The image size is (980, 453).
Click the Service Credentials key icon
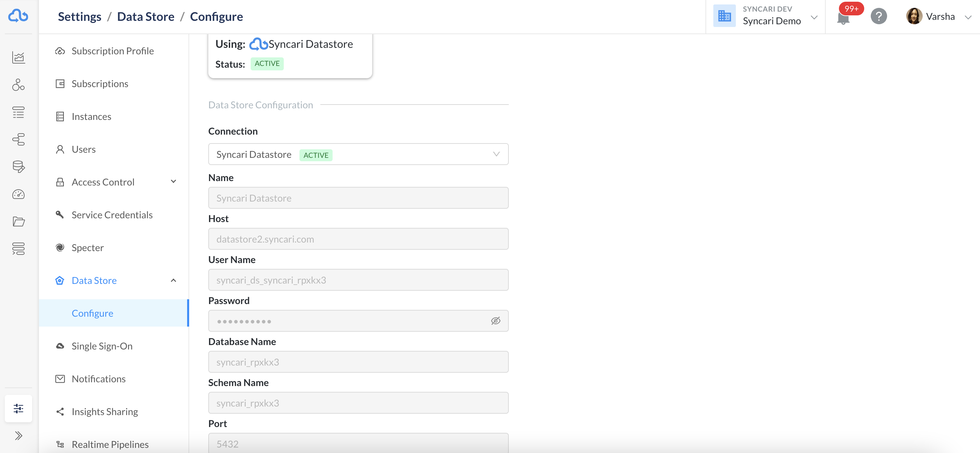coord(60,215)
